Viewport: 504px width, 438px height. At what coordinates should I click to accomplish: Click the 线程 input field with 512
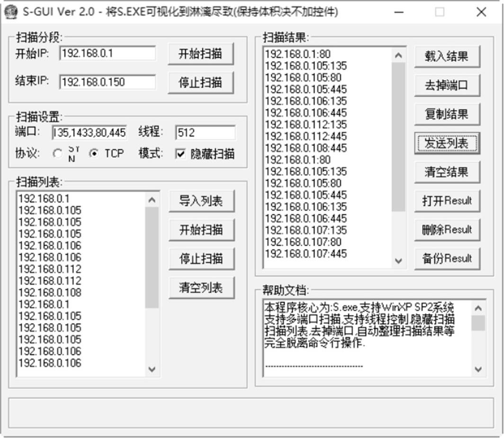(x=206, y=133)
